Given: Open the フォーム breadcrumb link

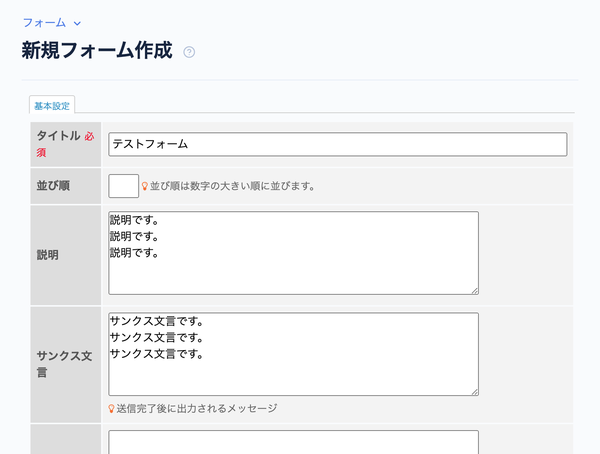Looking at the screenshot, I should point(44,23).
